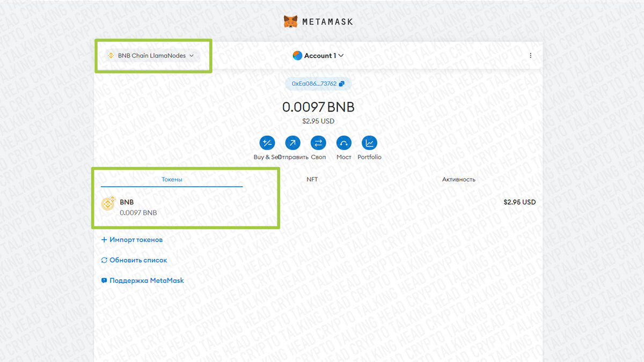The image size is (644, 362).
Task: Open the Portfolio chart icon
Action: click(x=369, y=143)
